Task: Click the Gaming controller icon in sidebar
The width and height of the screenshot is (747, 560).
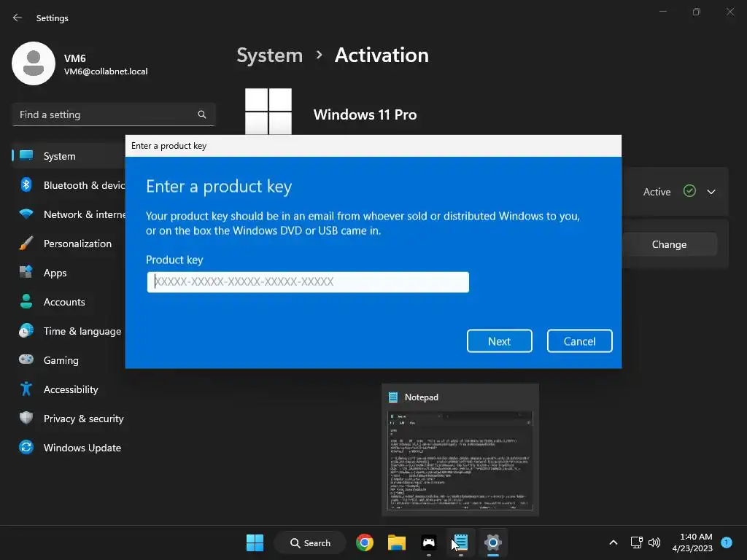Action: click(26, 359)
